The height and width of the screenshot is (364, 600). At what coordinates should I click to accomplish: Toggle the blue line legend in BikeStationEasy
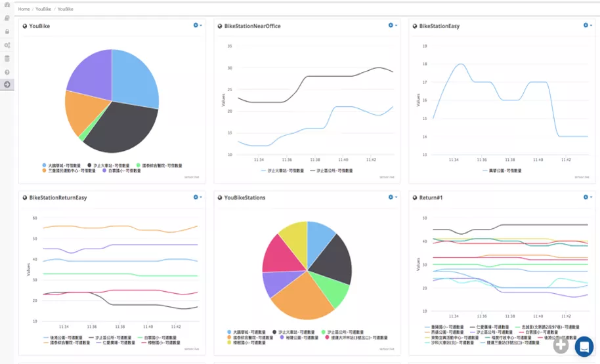click(502, 171)
